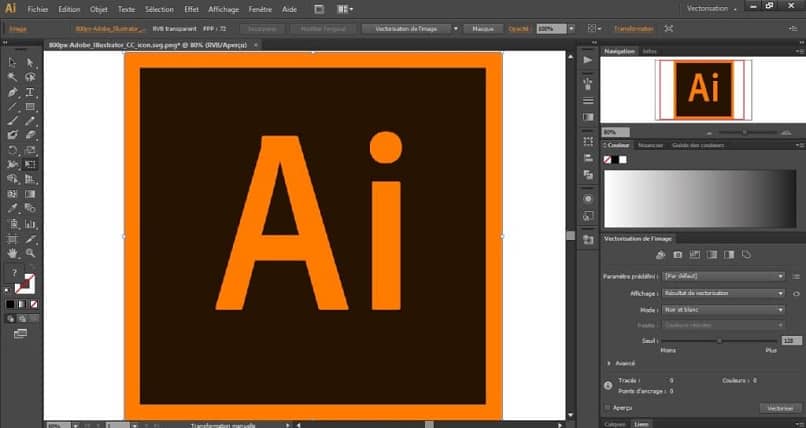The width and height of the screenshot is (806, 428).
Task: Select the Gradient tool in toolbox
Action: 30,194
